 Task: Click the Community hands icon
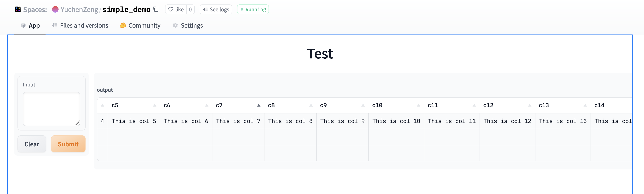(x=123, y=25)
